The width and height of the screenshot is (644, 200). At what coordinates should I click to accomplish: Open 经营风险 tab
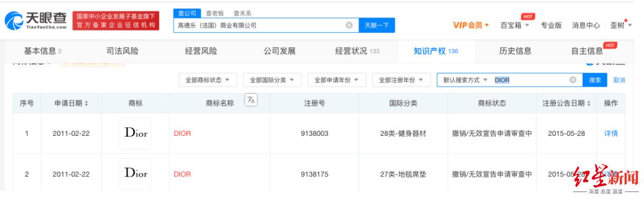[x=201, y=51]
